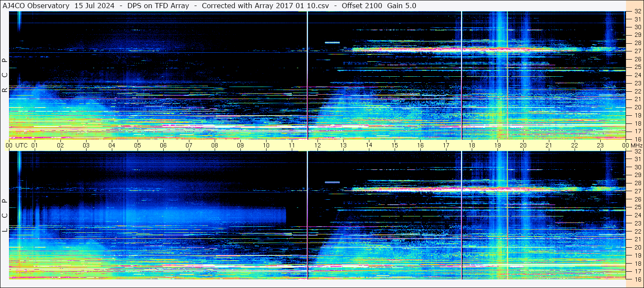Click the "22" hour tick on time axis
Image resolution: width=644 pixels, height=288 pixels.
pos(575,145)
